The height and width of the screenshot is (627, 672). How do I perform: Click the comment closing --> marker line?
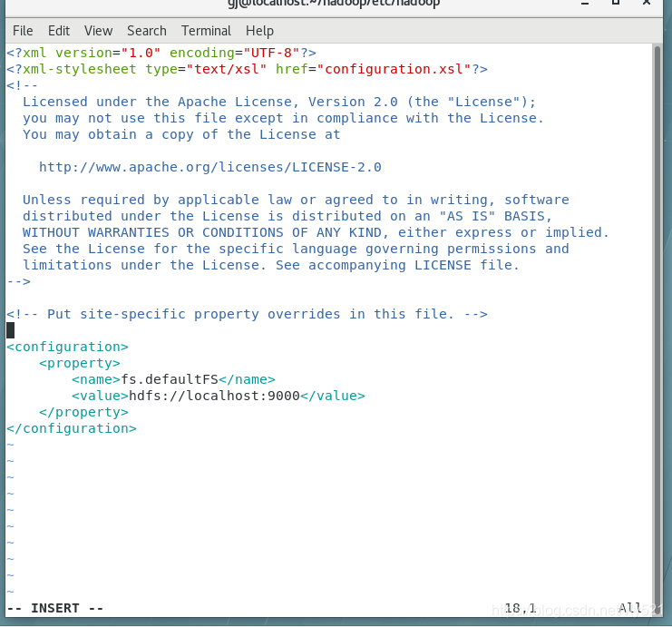(x=18, y=281)
